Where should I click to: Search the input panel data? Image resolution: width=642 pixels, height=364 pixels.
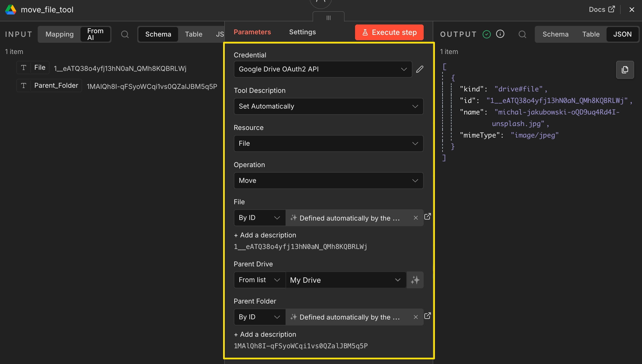(x=125, y=34)
